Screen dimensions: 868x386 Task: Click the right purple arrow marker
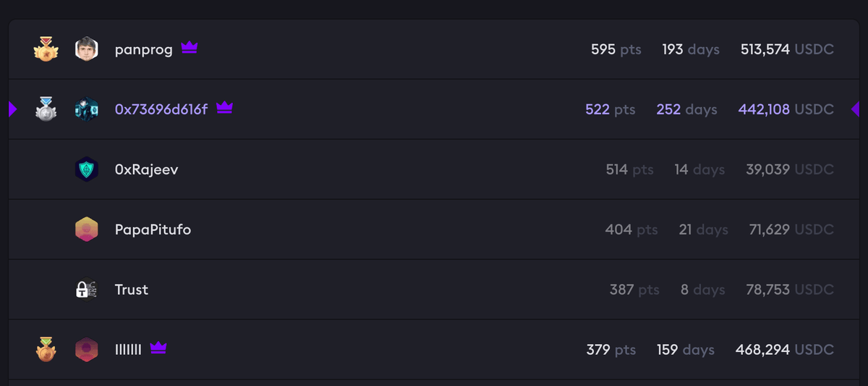[x=855, y=109]
